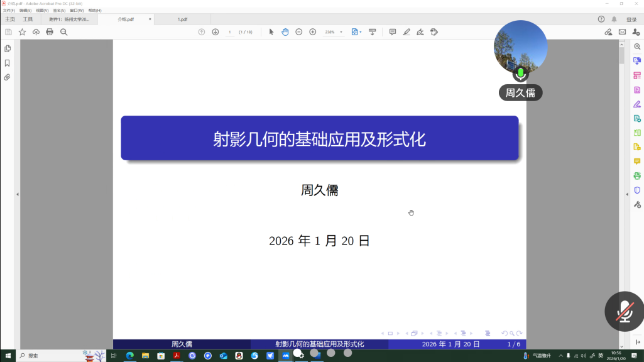Open the 视图(V) menu

[42, 11]
